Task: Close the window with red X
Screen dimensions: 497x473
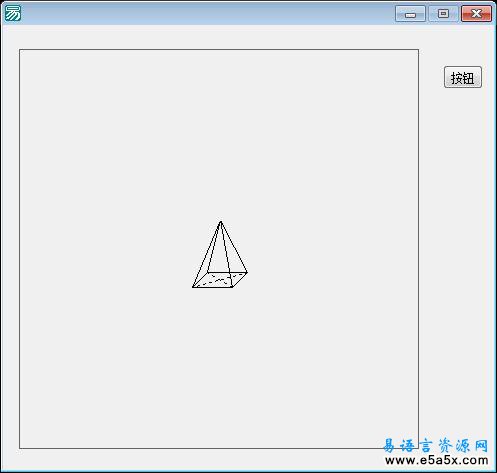Action: (476, 14)
